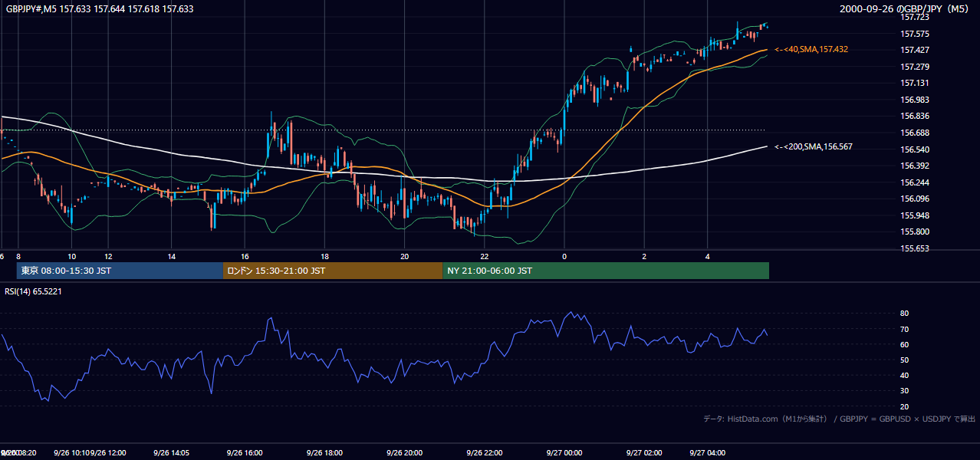Click price axis value 156.244
980x460 pixels.
915,182
